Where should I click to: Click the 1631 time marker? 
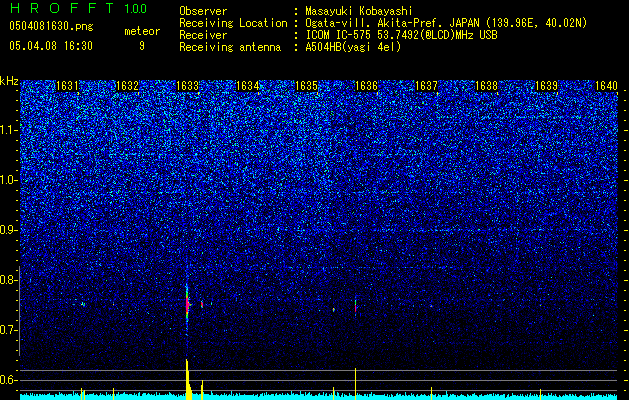[x=67, y=86]
